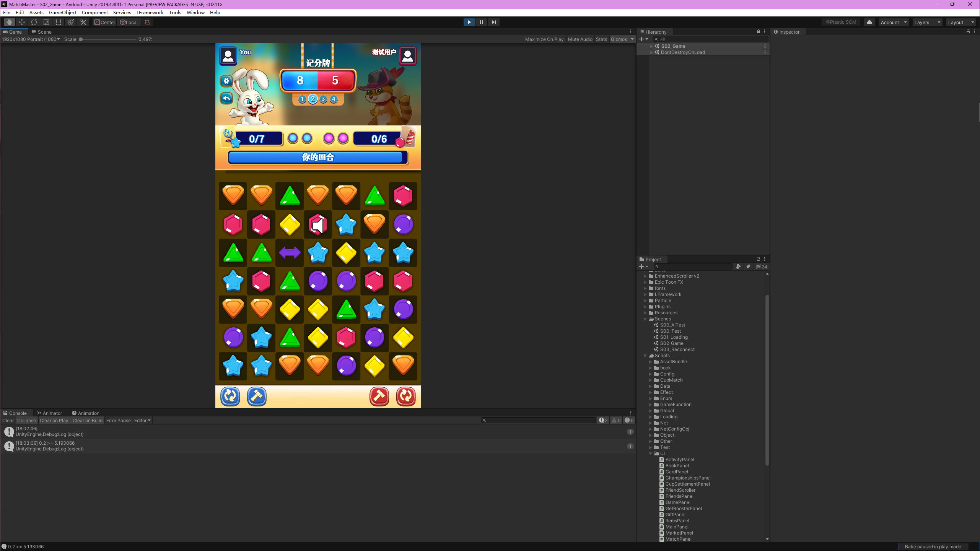Toggle Collapse in Console
This screenshot has height=551, width=980.
click(26, 421)
